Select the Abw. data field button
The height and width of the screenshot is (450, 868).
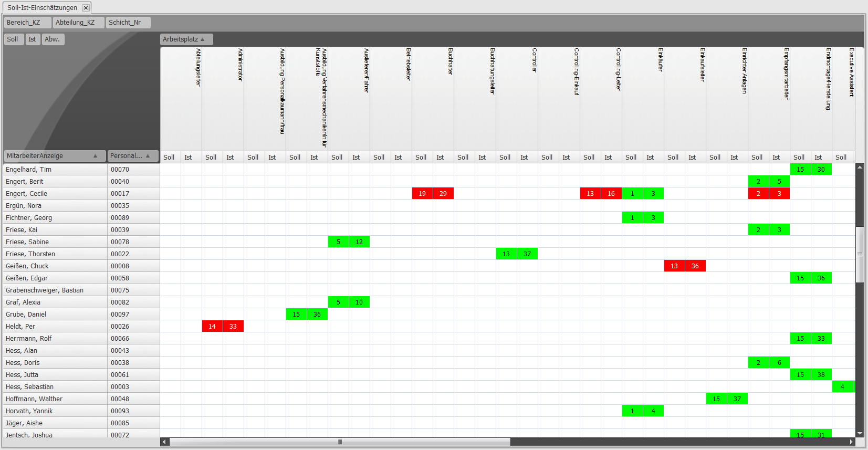click(53, 39)
